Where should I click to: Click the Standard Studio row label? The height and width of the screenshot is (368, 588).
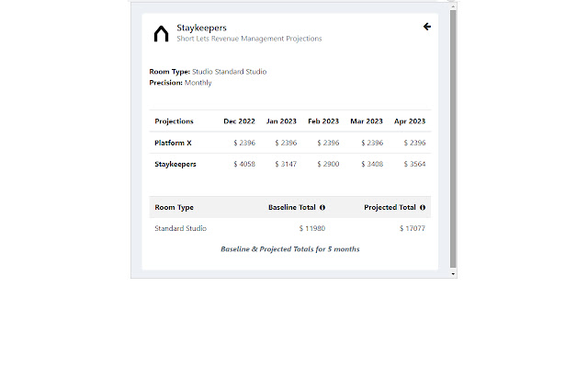[180, 228]
